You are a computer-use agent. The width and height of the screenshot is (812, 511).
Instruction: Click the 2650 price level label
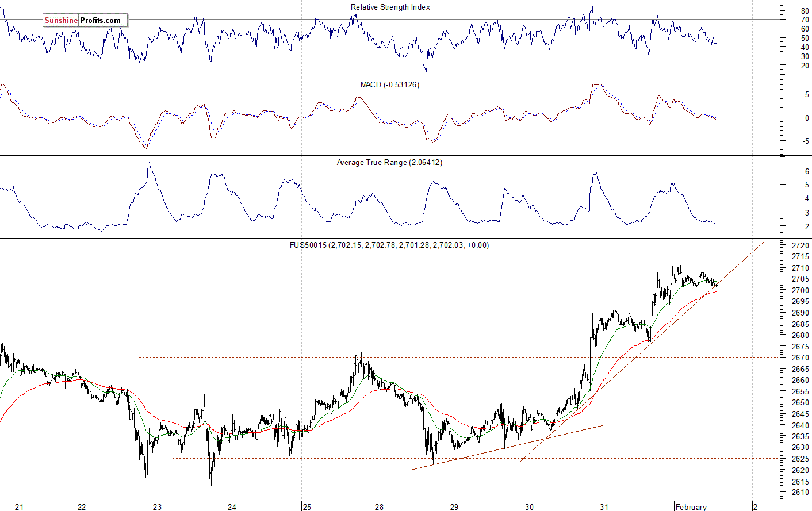pyautogui.click(x=800, y=402)
